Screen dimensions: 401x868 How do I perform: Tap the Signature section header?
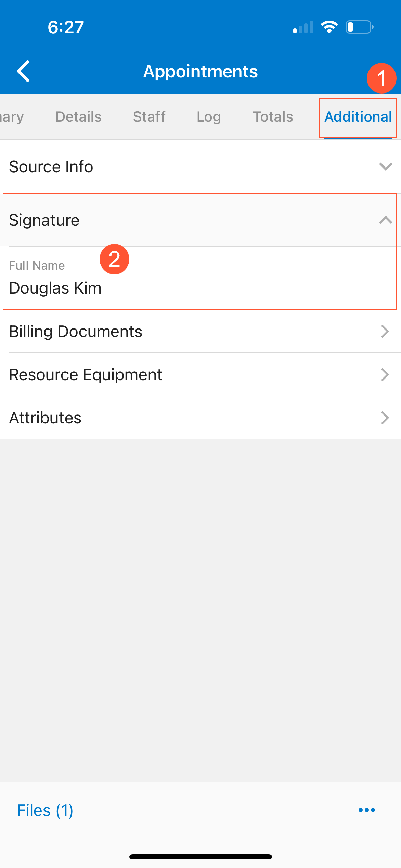pyautogui.click(x=44, y=220)
